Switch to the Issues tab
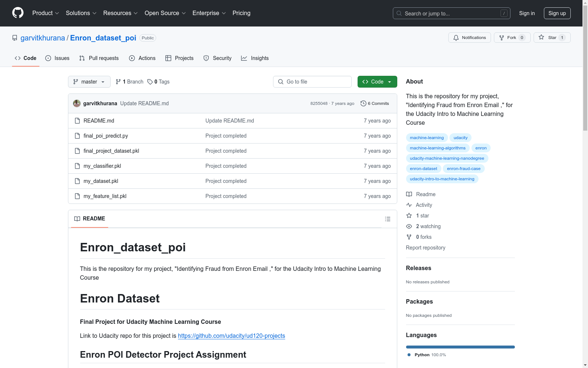 pyautogui.click(x=57, y=58)
